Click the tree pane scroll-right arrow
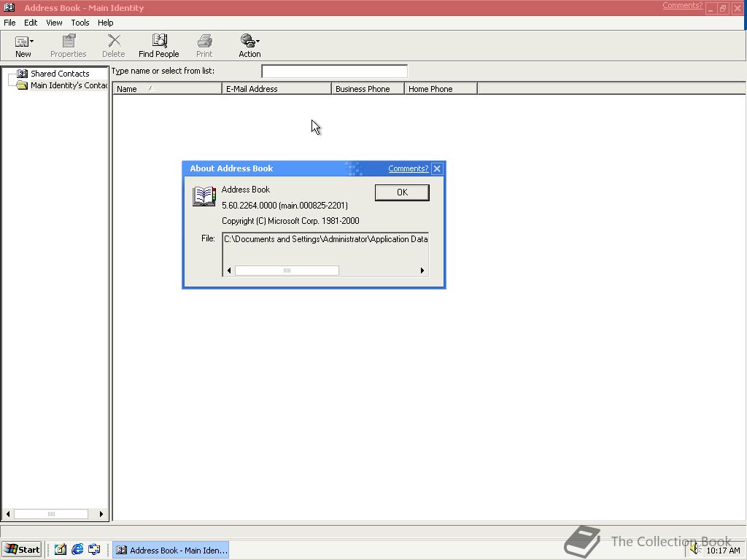This screenshot has width=747, height=560. 101,514
